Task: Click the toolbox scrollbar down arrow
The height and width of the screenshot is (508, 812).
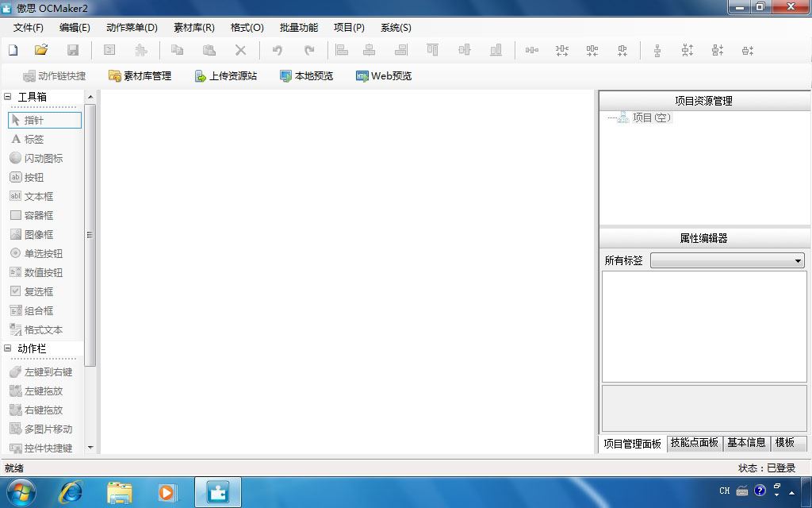Action: point(90,448)
